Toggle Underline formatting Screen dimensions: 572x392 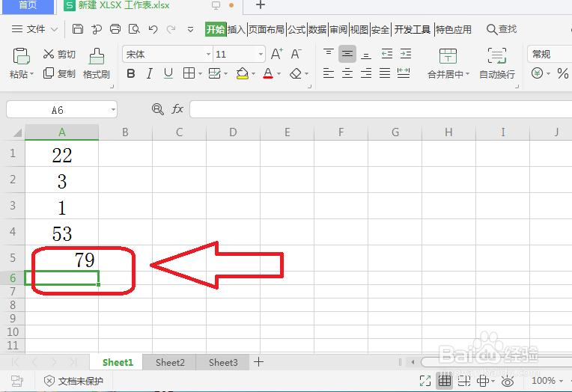(168, 73)
